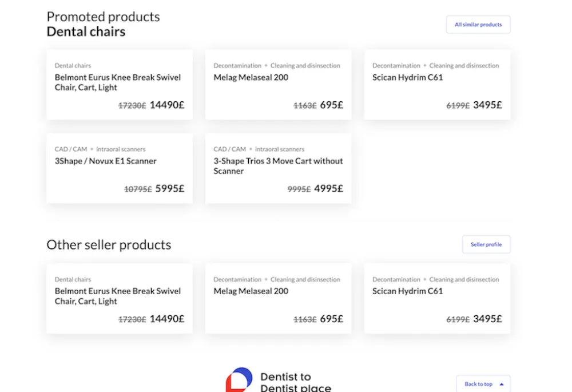The height and width of the screenshot is (392, 572).
Task: Click the 695£ price in Other seller products
Action: coord(332,319)
